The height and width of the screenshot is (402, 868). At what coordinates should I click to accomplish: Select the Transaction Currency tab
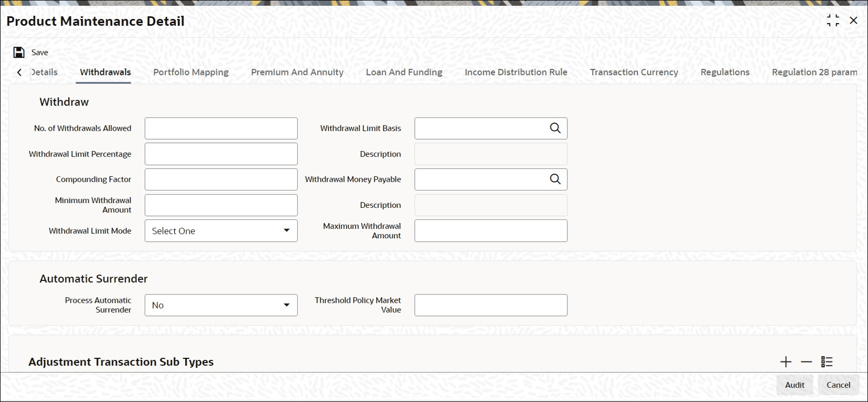coord(634,72)
